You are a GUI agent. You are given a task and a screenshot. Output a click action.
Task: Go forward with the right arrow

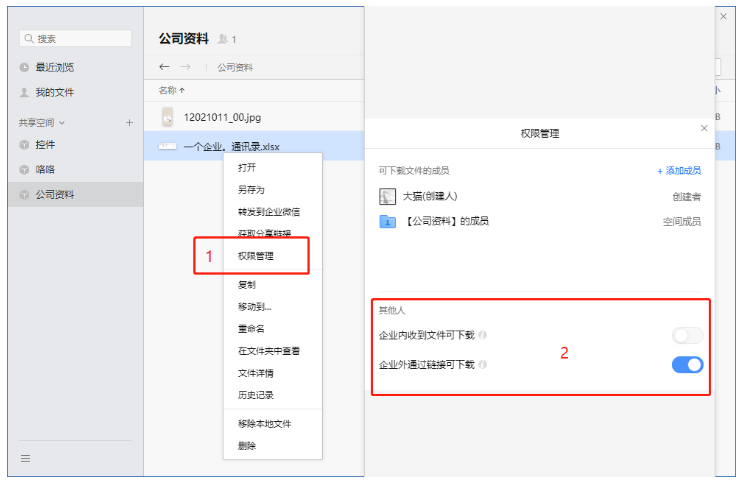[x=185, y=67]
